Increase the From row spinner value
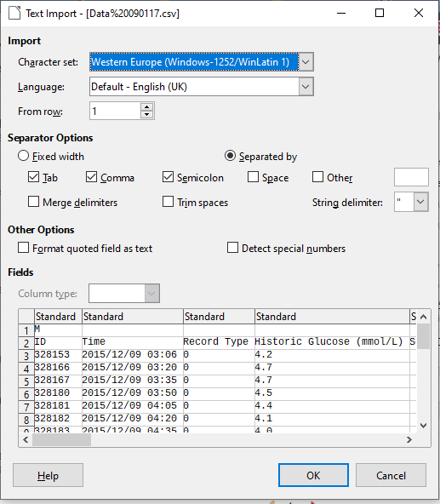440x504 pixels. [x=147, y=107]
